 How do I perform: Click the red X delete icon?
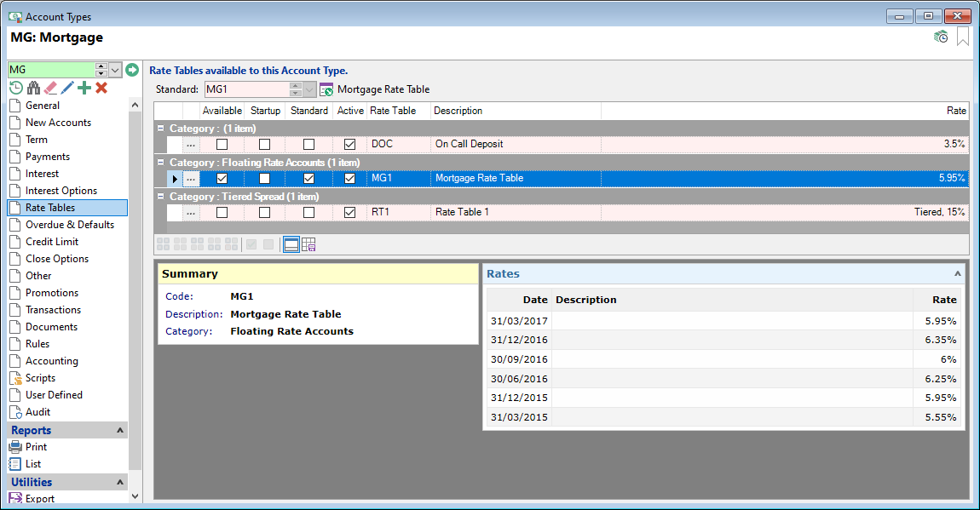pos(101,88)
